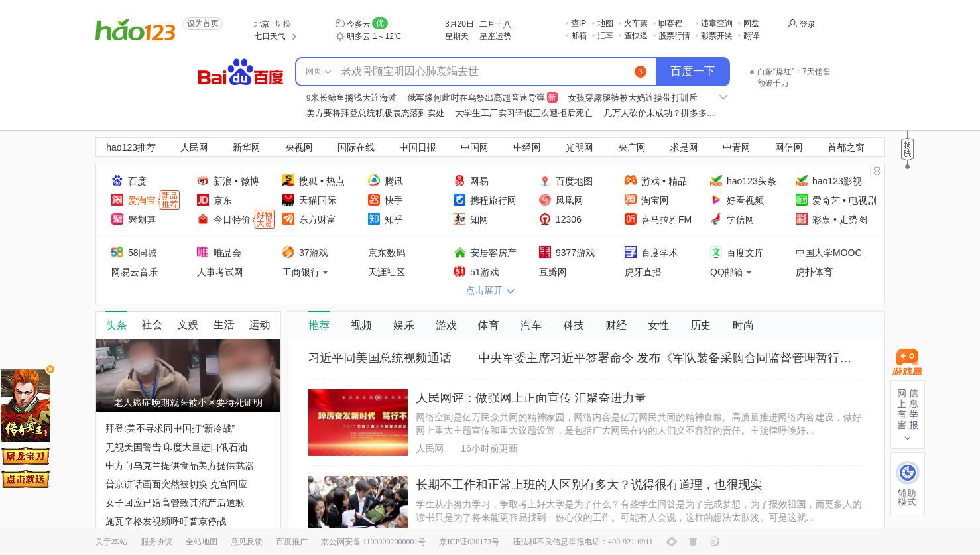Open 关于本站 footer link
The image size is (980, 555).
(111, 542)
